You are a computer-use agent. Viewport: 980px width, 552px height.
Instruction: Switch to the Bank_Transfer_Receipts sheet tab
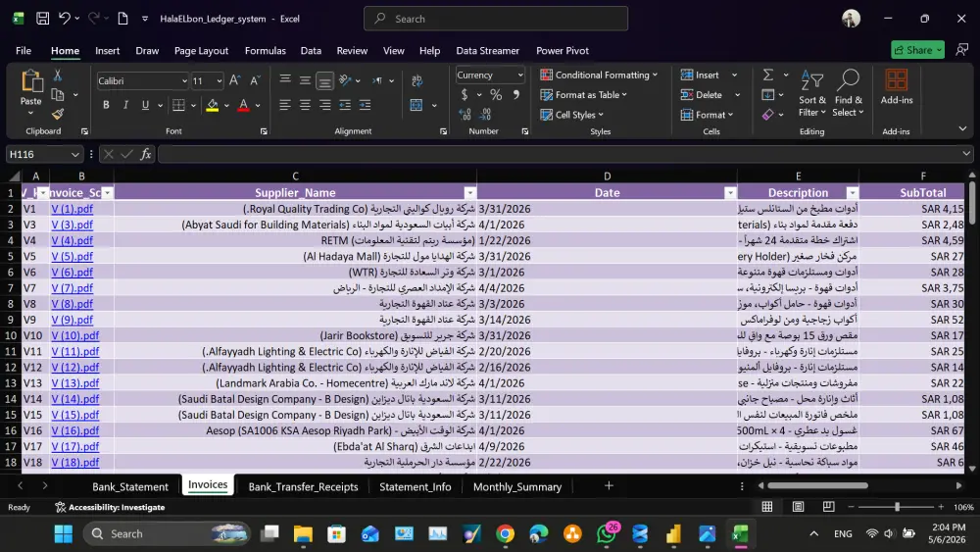click(303, 486)
